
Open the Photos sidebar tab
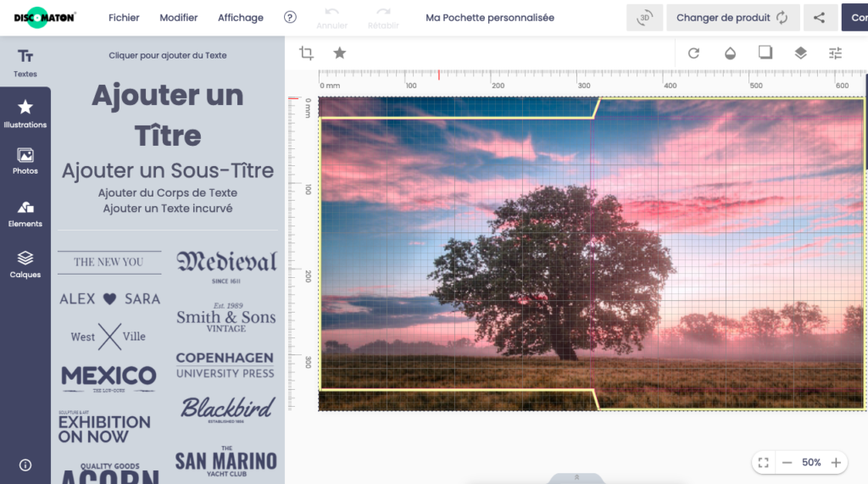click(x=25, y=161)
